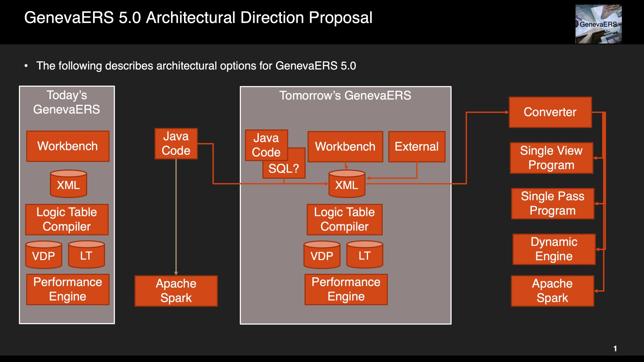Select the Dynamic Engine box
This screenshot has width=644, height=362.
click(x=554, y=249)
